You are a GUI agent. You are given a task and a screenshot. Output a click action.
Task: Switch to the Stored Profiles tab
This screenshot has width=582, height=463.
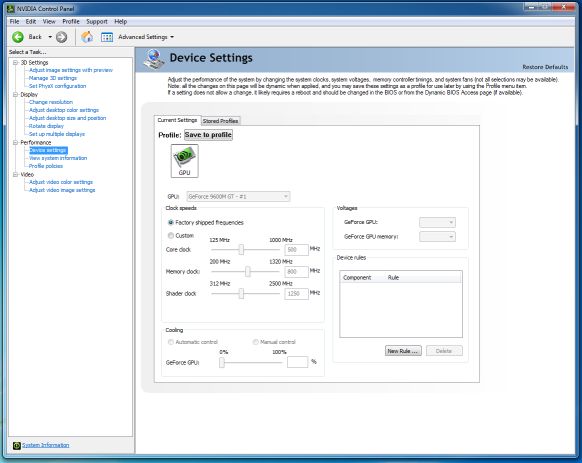(x=220, y=121)
